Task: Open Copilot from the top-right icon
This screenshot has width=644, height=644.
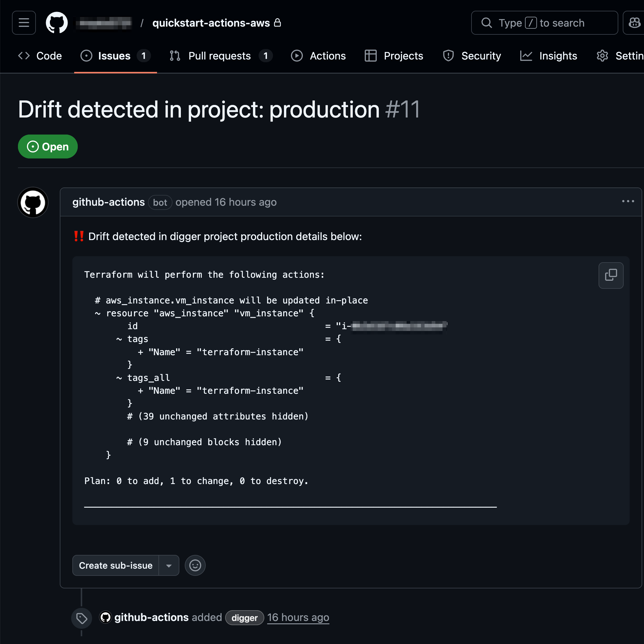Action: (x=635, y=22)
